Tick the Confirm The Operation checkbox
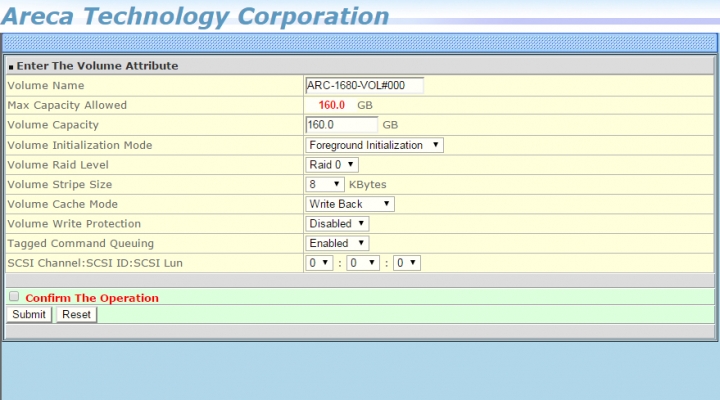 (14, 297)
